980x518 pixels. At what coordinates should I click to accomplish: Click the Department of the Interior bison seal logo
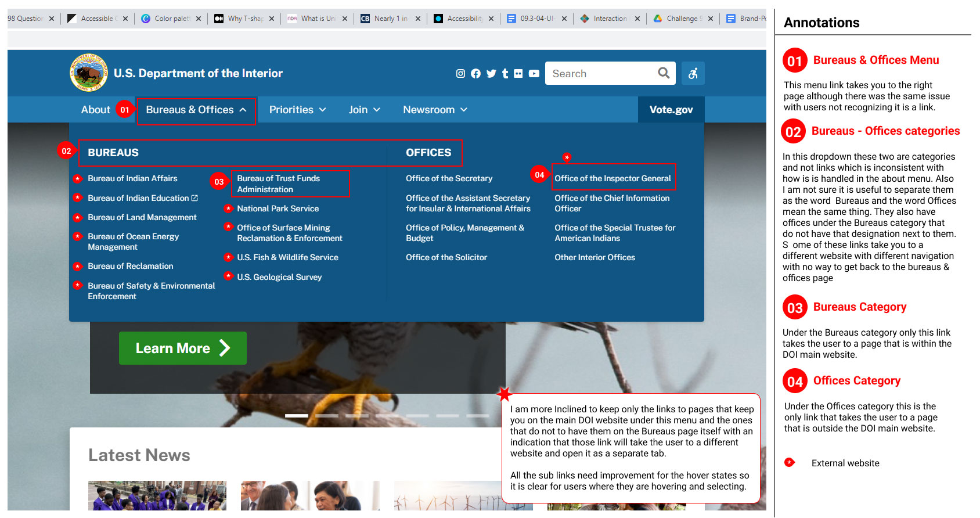(x=89, y=73)
